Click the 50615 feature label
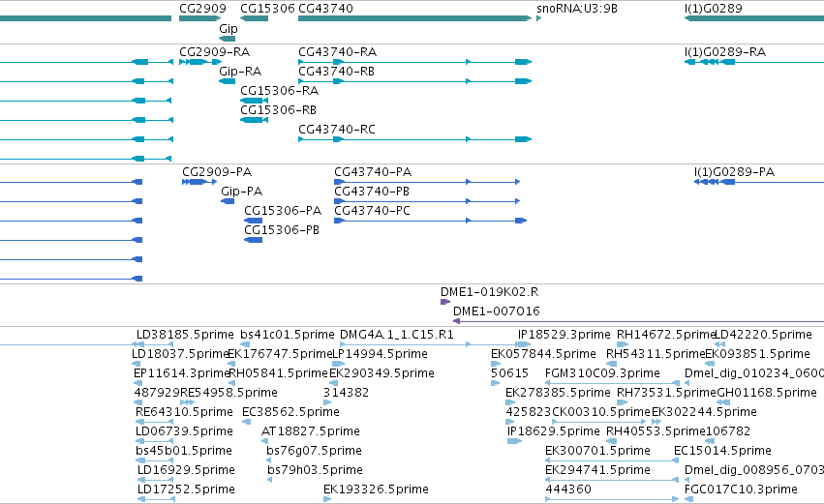The height and width of the screenshot is (504, 824). [x=509, y=373]
